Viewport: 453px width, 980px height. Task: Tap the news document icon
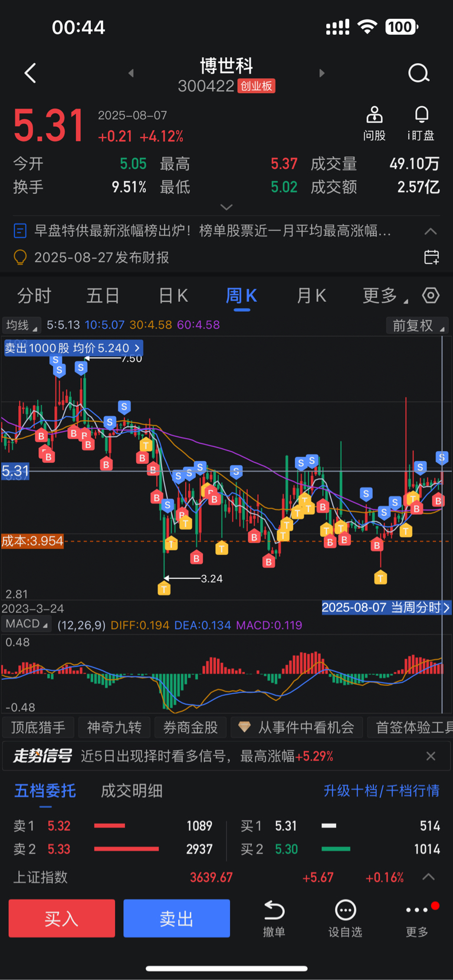pyautogui.click(x=20, y=231)
